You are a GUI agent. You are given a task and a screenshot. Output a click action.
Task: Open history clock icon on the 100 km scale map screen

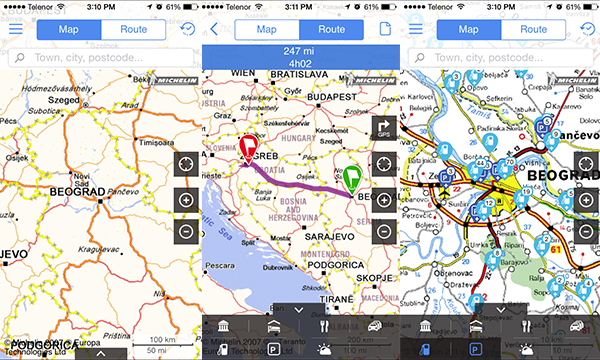[188, 29]
